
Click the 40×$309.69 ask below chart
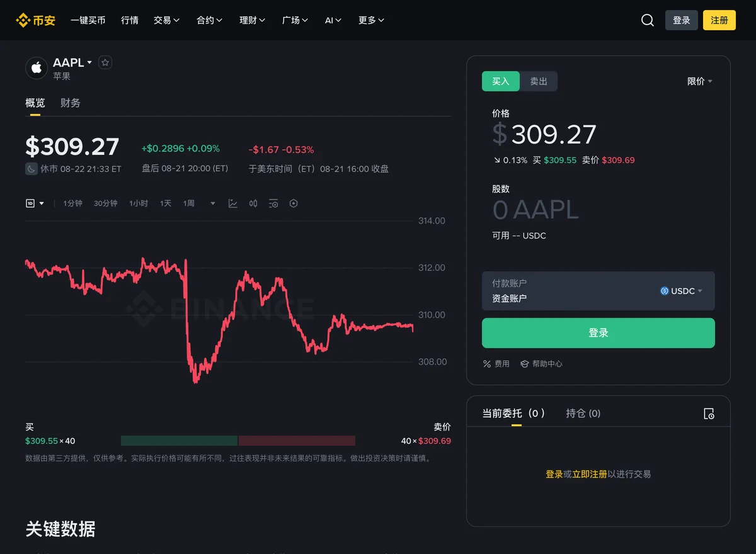point(426,441)
